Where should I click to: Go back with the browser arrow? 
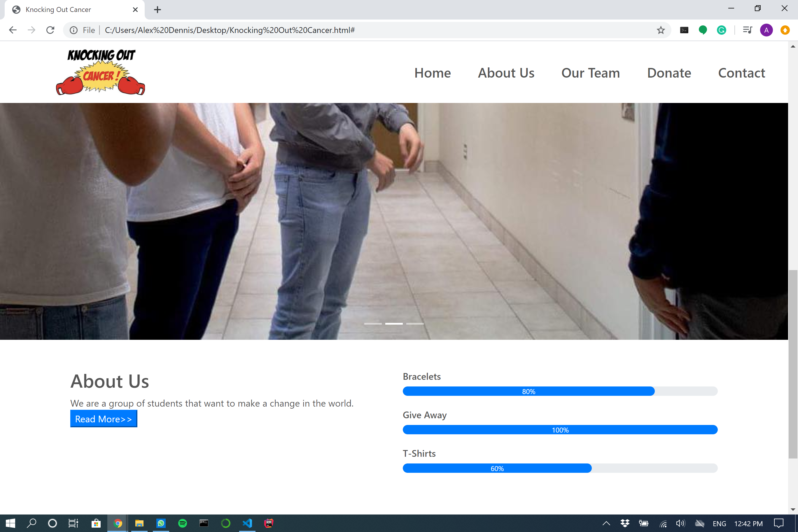[x=13, y=30]
